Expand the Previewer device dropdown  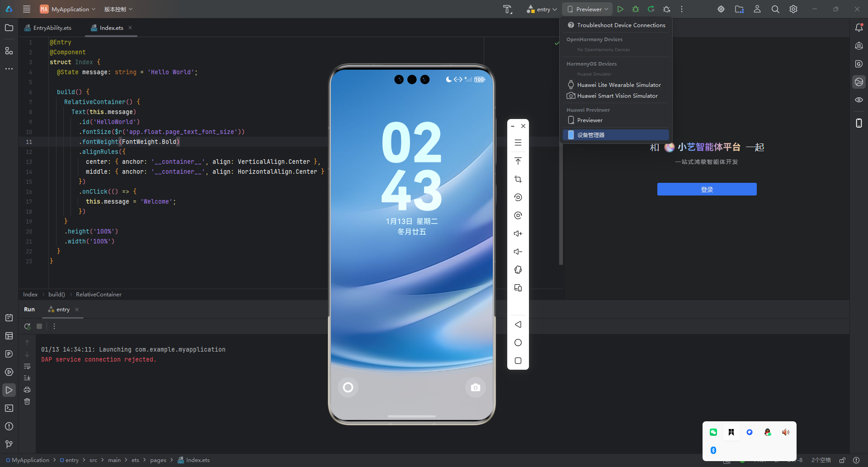click(587, 9)
